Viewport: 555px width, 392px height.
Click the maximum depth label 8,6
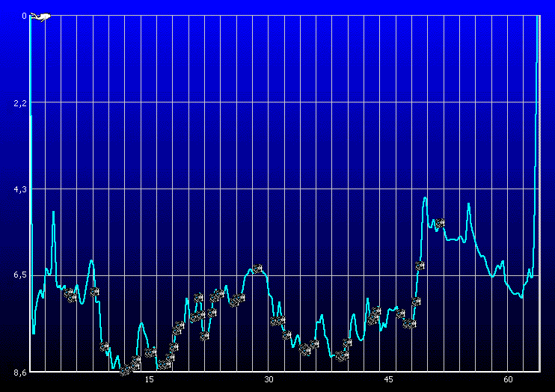19,373
